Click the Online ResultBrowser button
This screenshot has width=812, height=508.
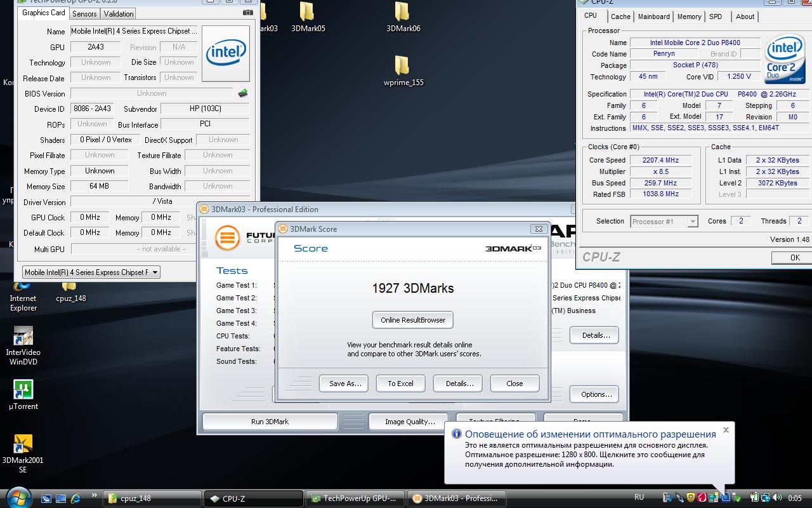(x=413, y=320)
